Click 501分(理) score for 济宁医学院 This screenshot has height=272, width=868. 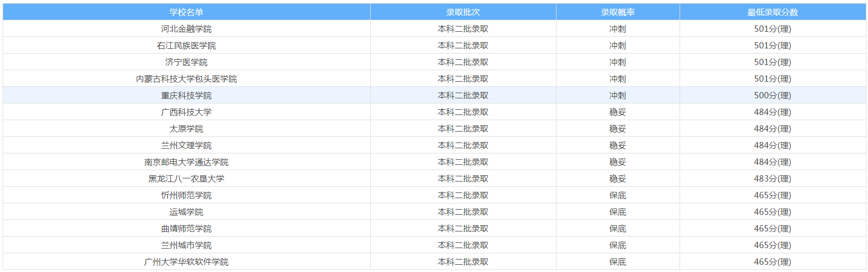click(x=772, y=62)
